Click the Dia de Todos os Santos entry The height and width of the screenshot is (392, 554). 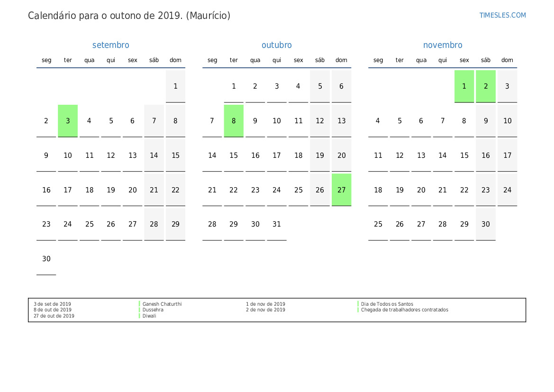click(x=387, y=304)
